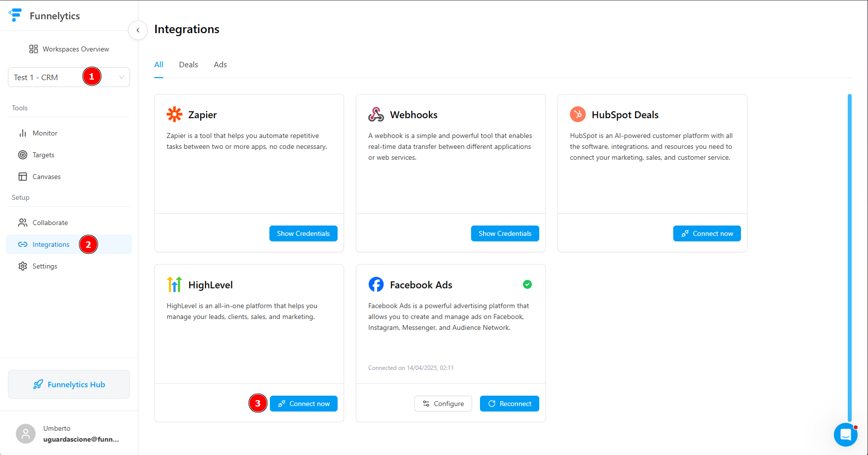The image size is (868, 455).
Task: Click the Zapier card title
Action: click(x=203, y=115)
